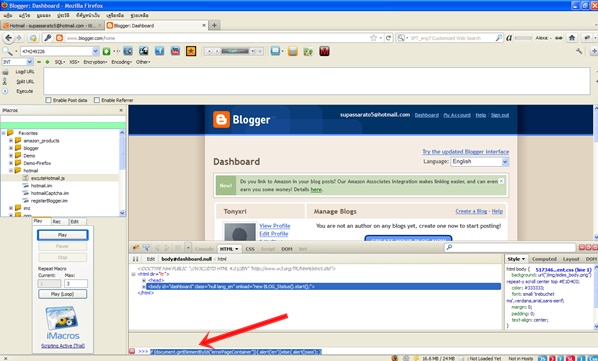Close the iMacros sidebar with the X
The width and height of the screenshot is (598, 361).
121,110
